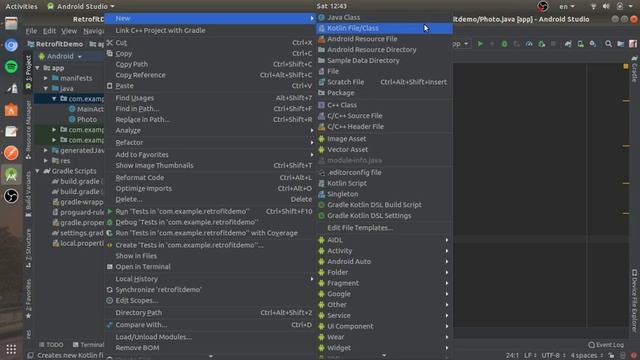Expand the Google submenu

[384, 294]
